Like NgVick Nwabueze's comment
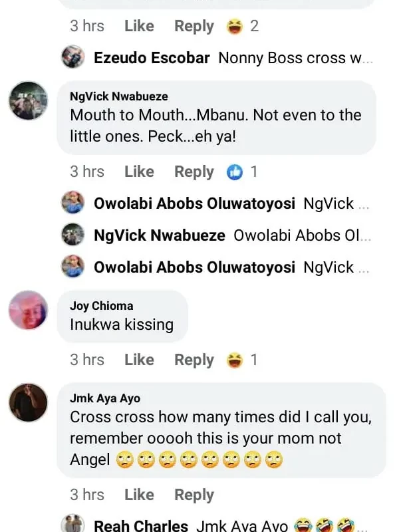Screen dimensions: 399x532 [139, 172]
